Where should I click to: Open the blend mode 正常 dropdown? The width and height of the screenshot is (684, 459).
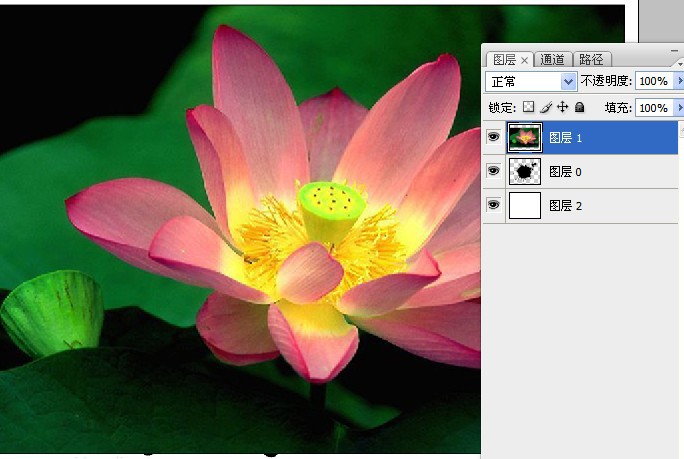click(x=568, y=81)
